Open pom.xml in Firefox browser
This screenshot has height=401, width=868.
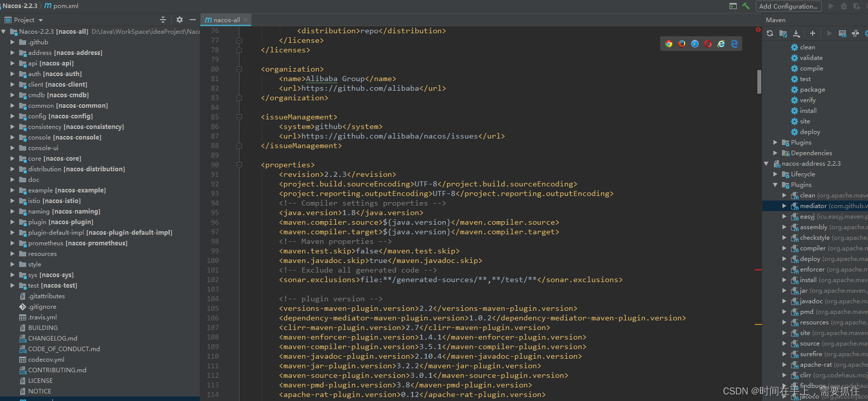coord(682,44)
